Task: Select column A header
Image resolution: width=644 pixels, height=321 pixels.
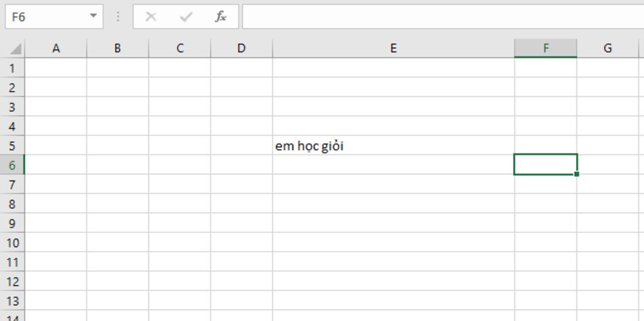Action: pyautogui.click(x=56, y=48)
